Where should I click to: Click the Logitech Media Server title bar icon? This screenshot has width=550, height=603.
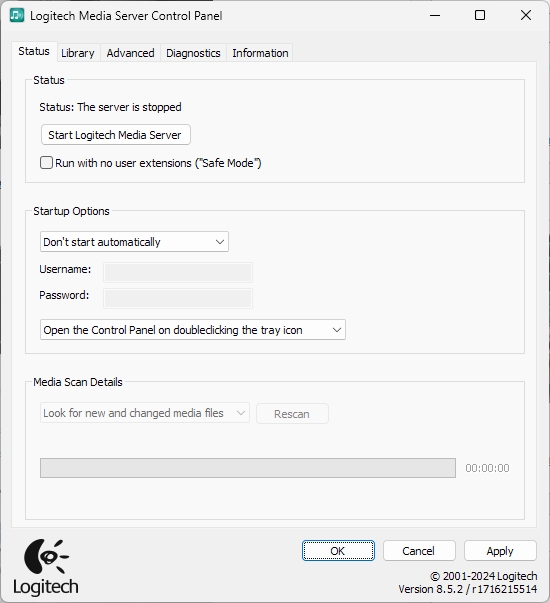coord(17,15)
